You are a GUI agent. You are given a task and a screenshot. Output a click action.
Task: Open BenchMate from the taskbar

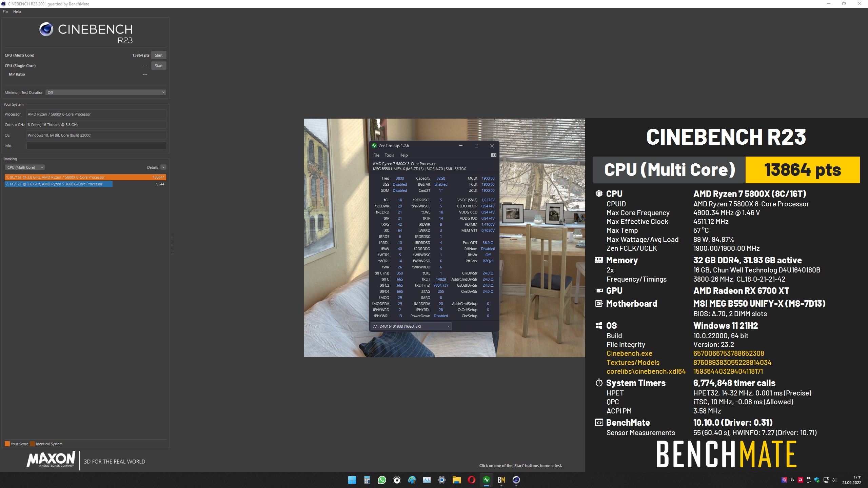click(x=501, y=480)
